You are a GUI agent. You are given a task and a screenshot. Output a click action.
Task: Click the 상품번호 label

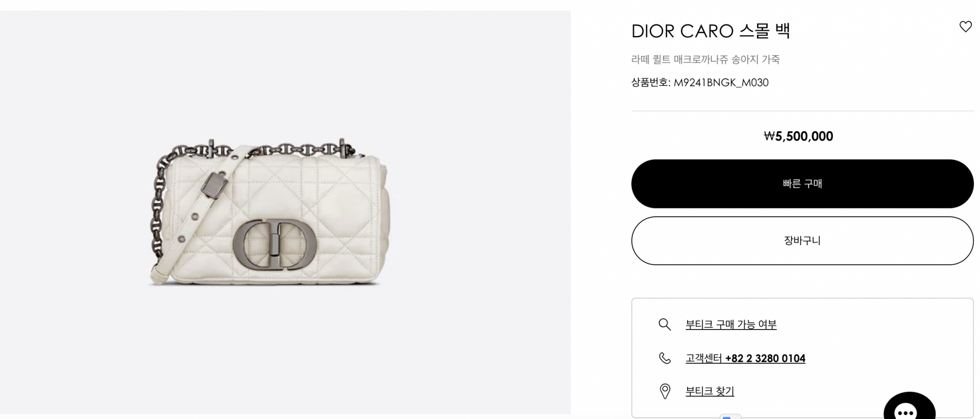[x=651, y=83]
